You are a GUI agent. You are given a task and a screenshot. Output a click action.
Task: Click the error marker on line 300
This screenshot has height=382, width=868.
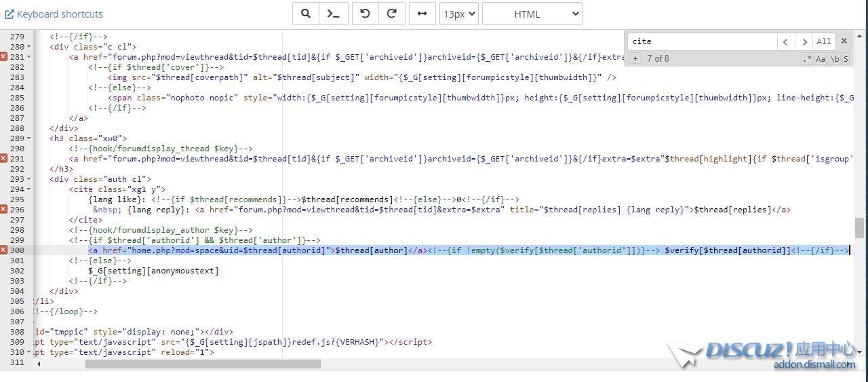(x=3, y=250)
